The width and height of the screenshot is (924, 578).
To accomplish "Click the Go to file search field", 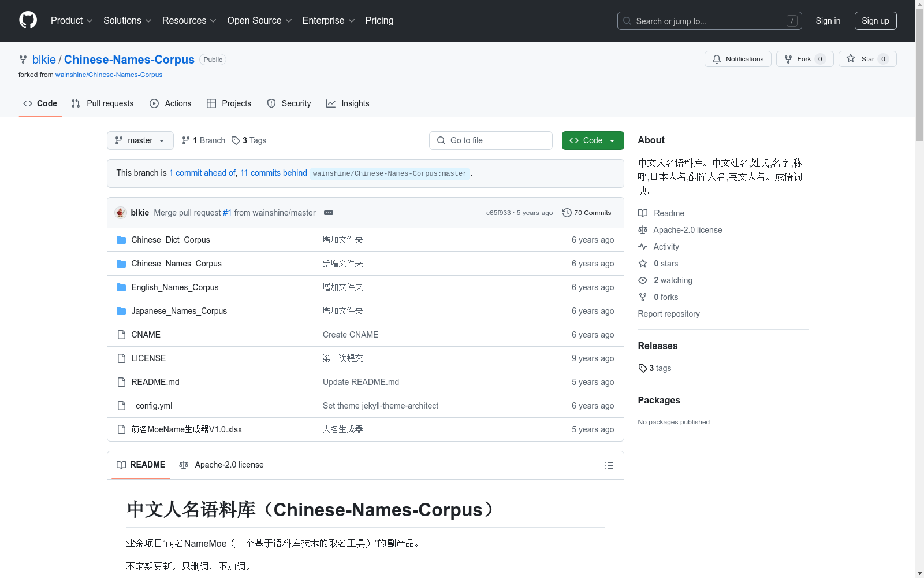I will coord(491,140).
